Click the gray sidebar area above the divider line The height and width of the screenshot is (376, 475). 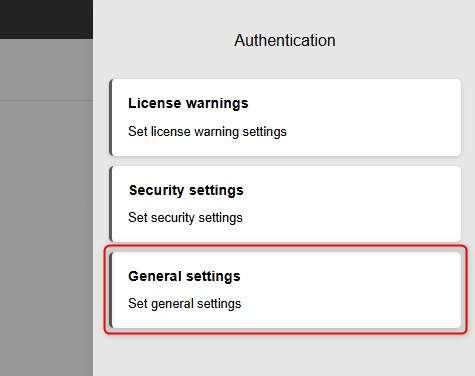46,69
